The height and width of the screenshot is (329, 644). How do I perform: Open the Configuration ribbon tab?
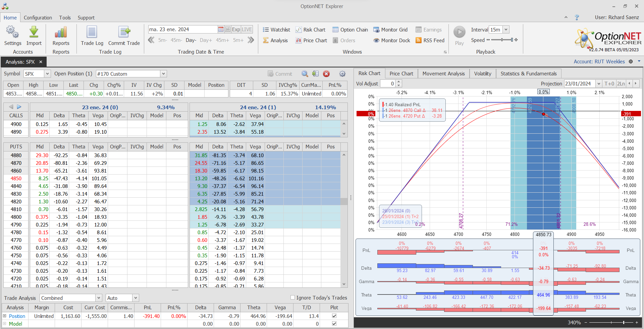pos(38,18)
